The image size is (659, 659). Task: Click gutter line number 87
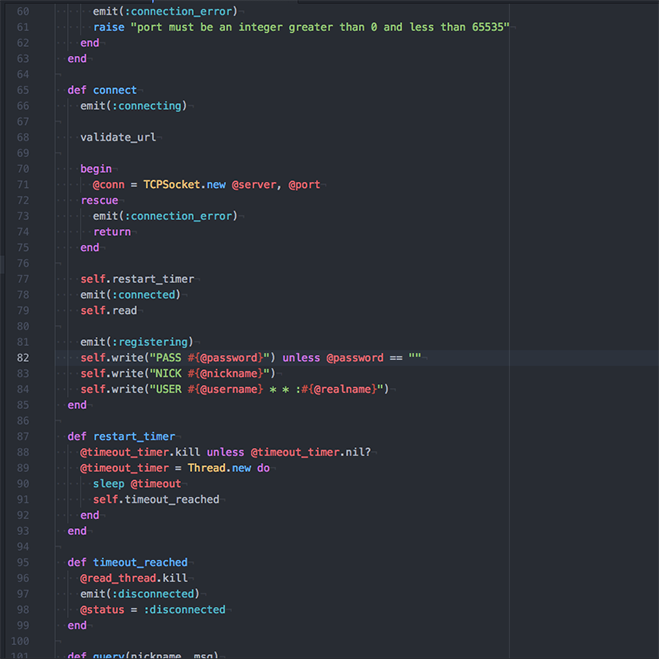(x=23, y=436)
